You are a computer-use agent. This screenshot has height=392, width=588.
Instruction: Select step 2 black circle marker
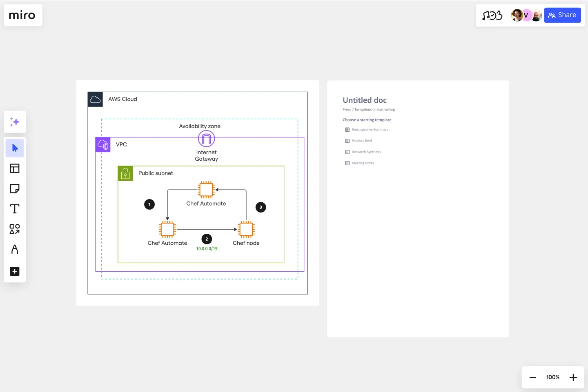207,239
